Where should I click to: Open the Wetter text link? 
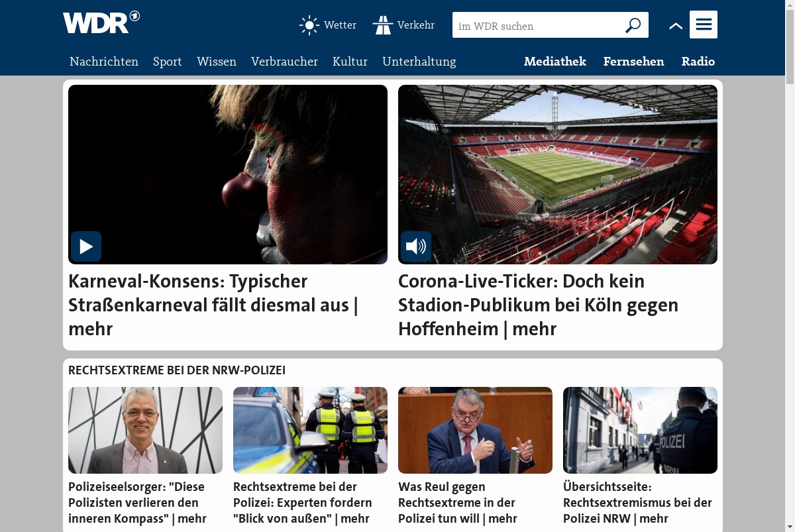coord(340,25)
